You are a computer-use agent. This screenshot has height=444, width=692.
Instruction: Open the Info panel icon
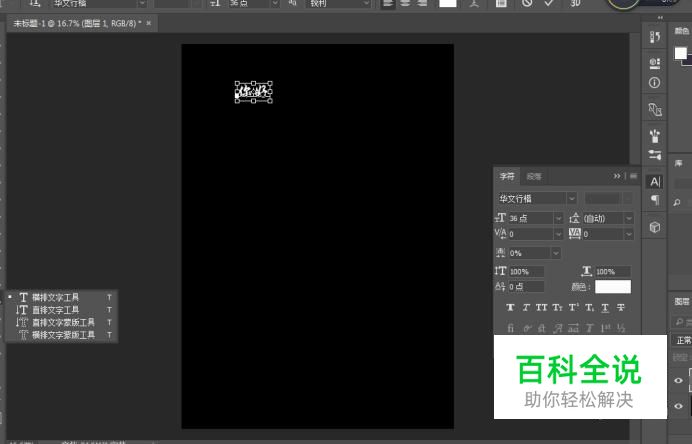[655, 83]
